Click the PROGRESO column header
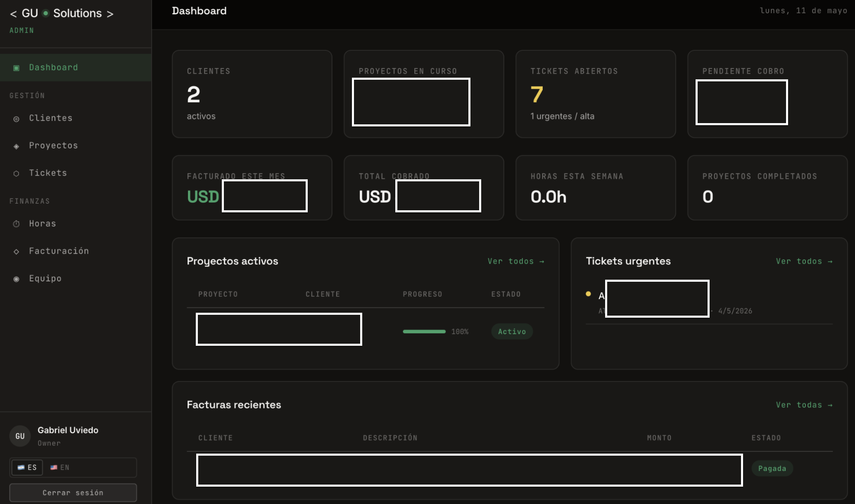This screenshot has height=504, width=855. pyautogui.click(x=423, y=294)
